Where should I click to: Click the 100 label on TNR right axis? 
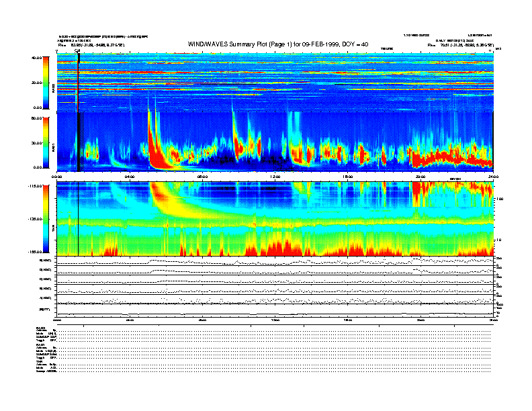pyautogui.click(x=500, y=199)
